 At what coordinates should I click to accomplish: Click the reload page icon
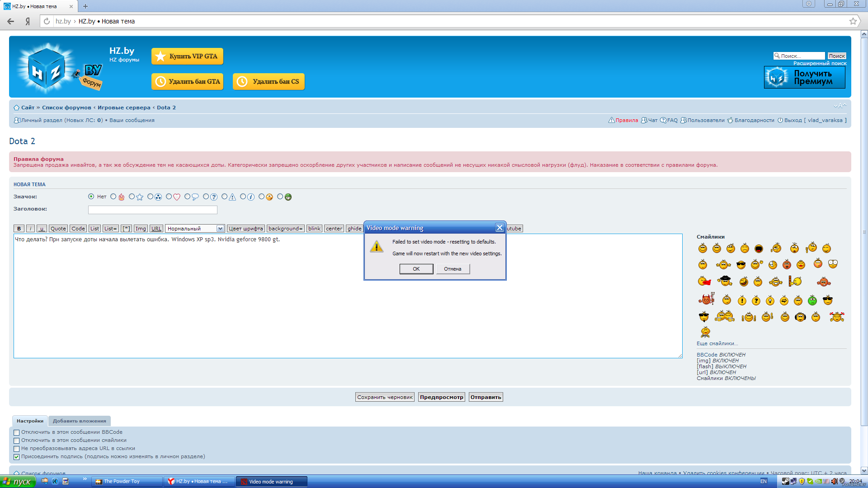47,21
